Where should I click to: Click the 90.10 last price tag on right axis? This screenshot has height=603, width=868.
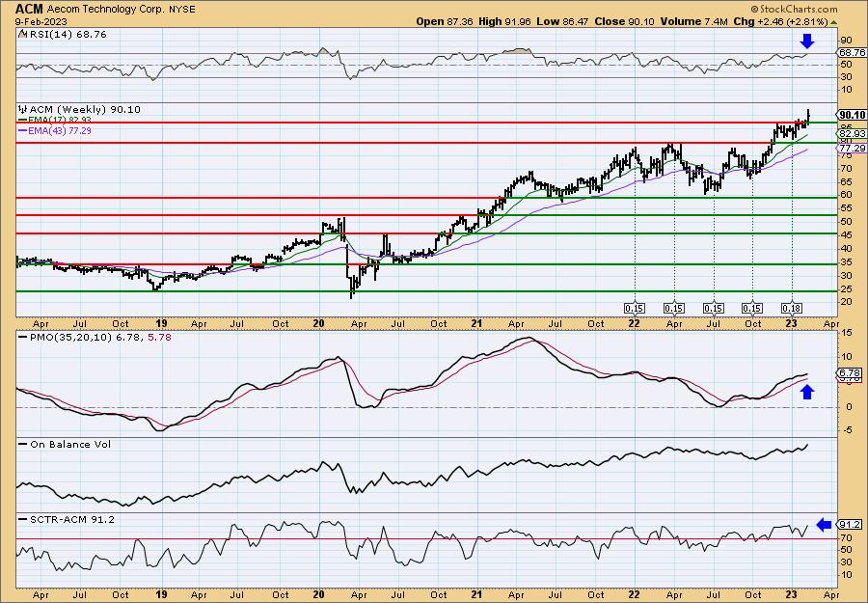point(852,115)
